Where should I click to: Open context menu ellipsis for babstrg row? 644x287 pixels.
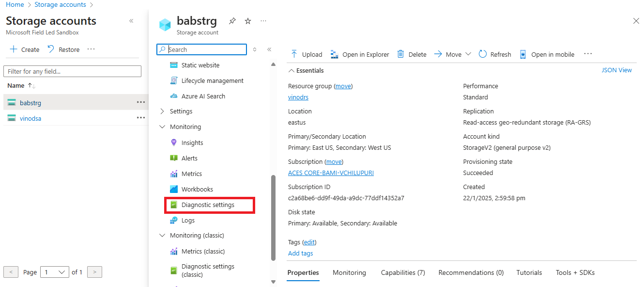click(x=141, y=102)
